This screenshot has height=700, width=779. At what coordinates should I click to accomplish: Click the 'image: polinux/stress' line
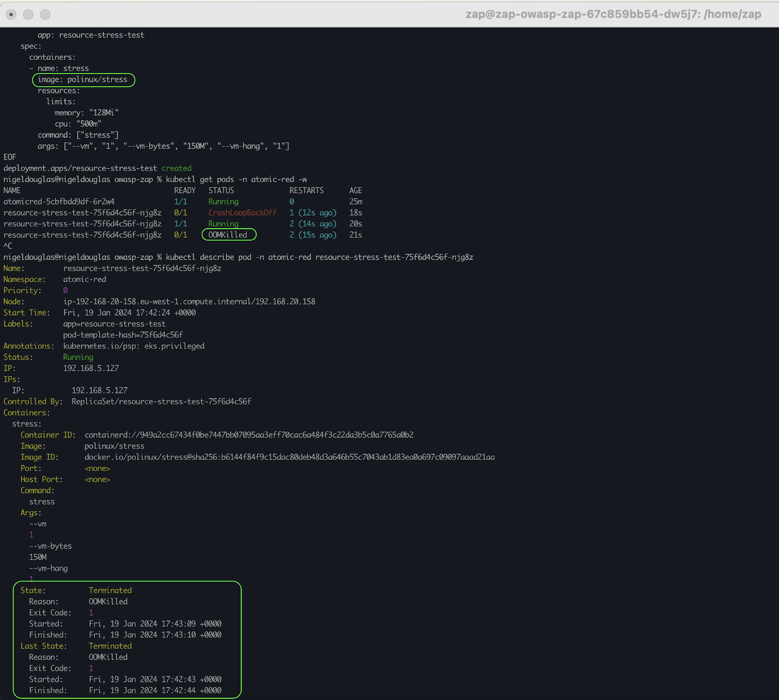[x=83, y=79]
